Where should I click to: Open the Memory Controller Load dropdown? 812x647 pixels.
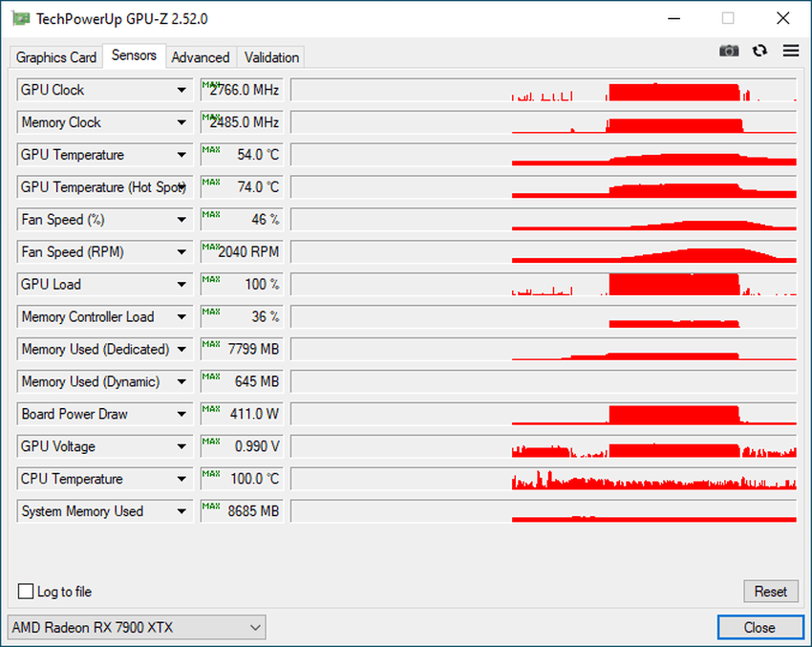pos(182,316)
